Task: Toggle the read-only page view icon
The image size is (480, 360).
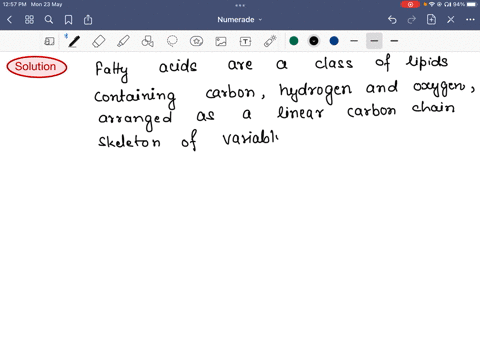Action: click(x=49, y=41)
